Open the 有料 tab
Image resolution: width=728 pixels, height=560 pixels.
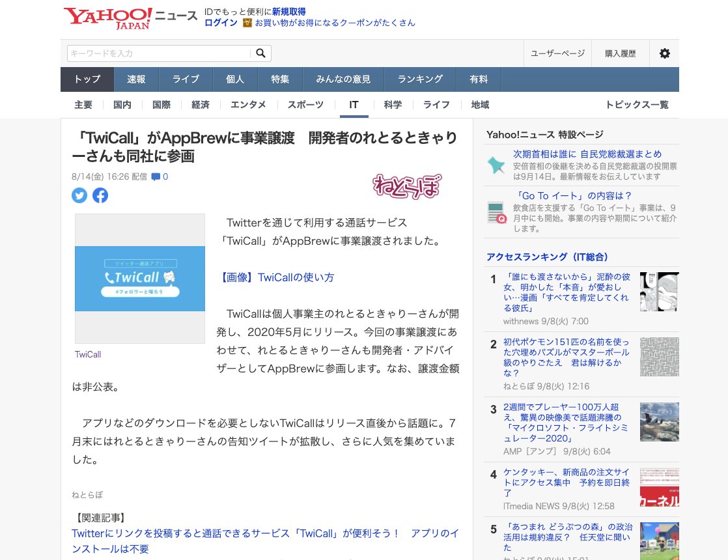tap(479, 79)
